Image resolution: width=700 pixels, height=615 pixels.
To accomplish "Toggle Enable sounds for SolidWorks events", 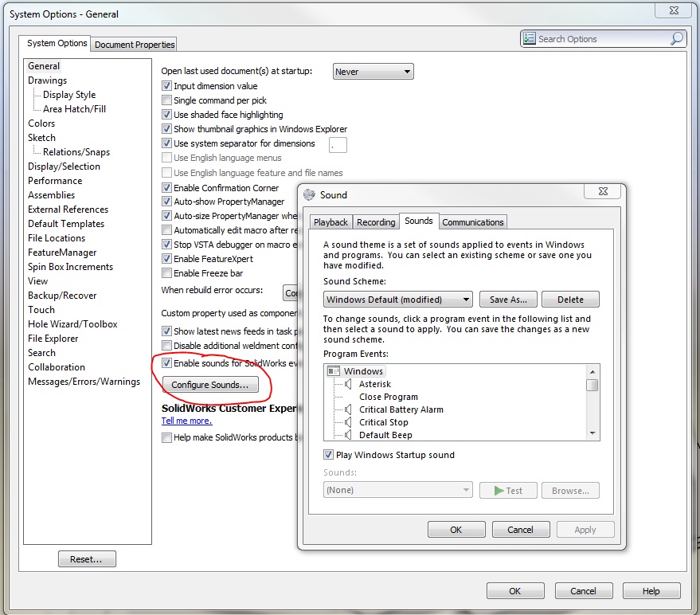I will [x=166, y=363].
